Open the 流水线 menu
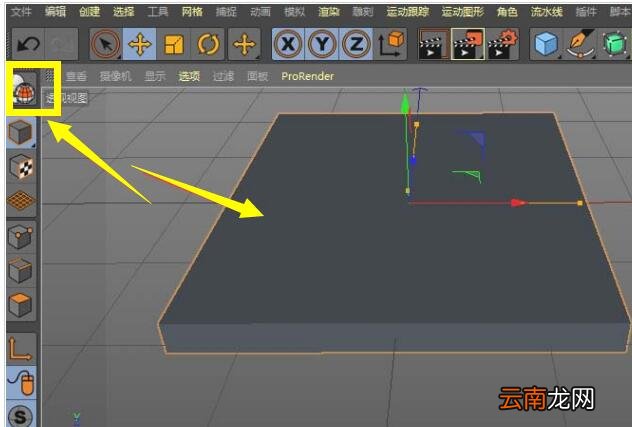 (547, 12)
